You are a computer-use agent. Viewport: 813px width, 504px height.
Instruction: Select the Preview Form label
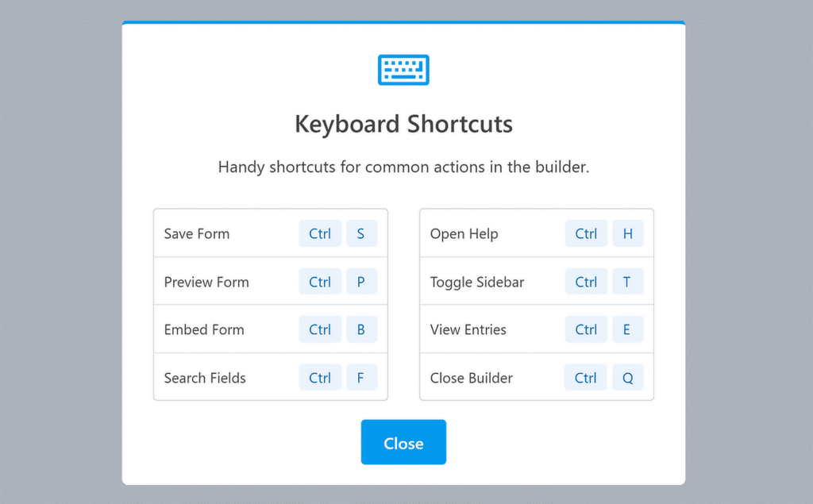(206, 281)
